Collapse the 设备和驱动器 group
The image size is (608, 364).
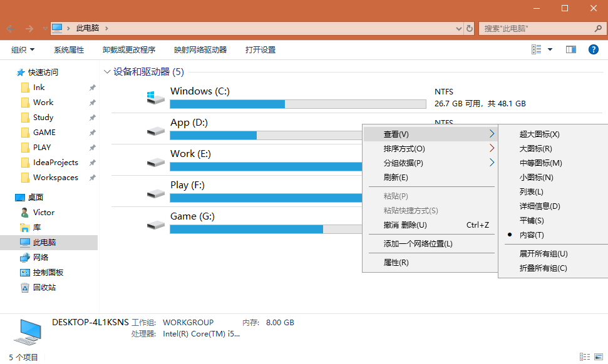click(107, 72)
